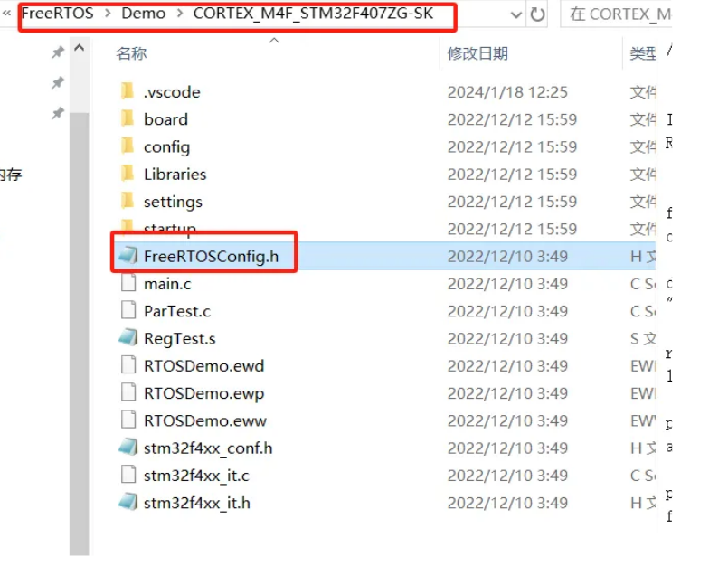Image resolution: width=728 pixels, height=566 pixels.
Task: Select the RegTest.s file icon
Action: [x=128, y=337]
